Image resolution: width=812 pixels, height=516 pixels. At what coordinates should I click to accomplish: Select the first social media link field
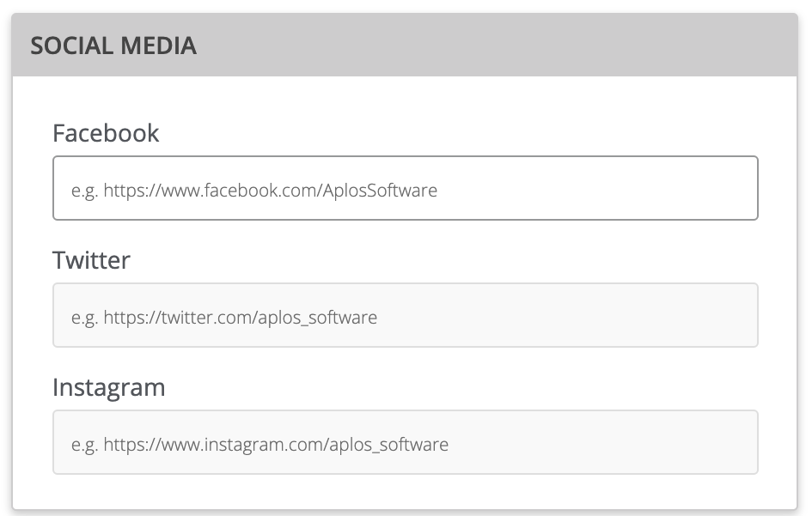point(405,188)
